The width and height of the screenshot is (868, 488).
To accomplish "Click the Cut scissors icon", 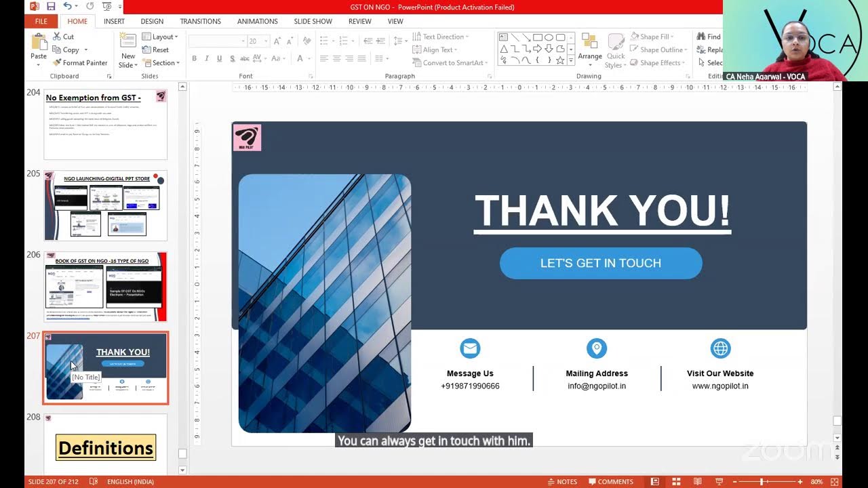I will (57, 37).
